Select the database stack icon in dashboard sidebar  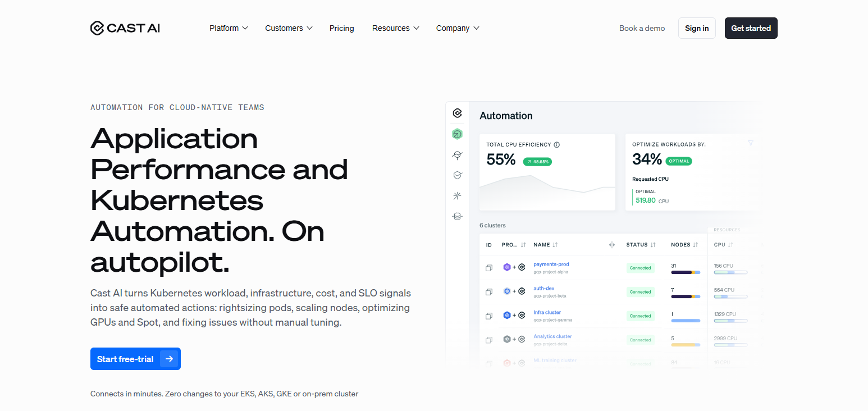[x=457, y=216]
